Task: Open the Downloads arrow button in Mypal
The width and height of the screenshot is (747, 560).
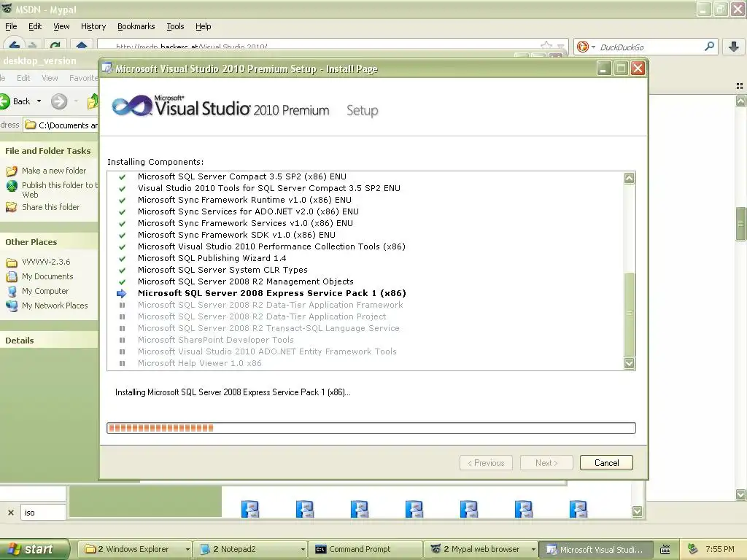Action: (734, 46)
